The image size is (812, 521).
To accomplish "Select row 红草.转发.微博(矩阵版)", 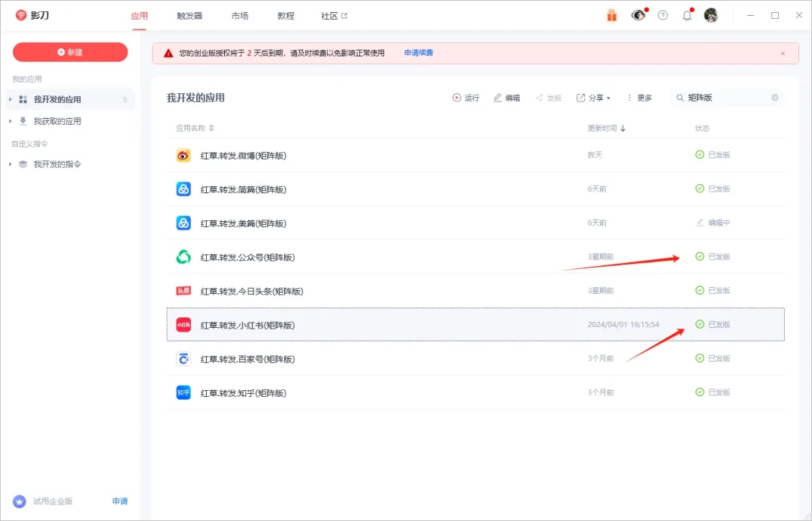I will coord(475,156).
